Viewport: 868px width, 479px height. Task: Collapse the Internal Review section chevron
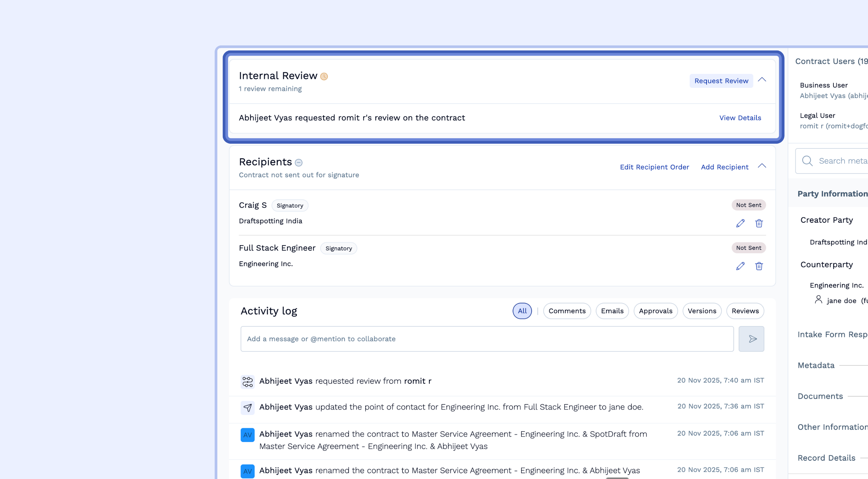[x=762, y=80]
